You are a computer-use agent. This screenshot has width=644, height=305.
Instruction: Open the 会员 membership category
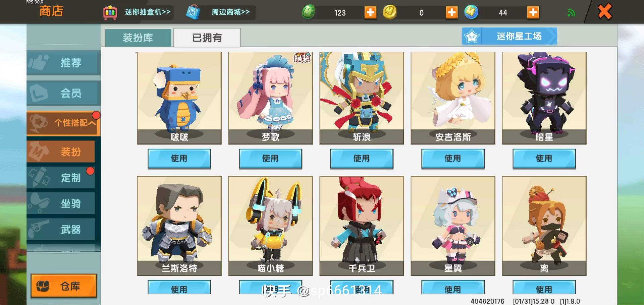pyautogui.click(x=63, y=93)
